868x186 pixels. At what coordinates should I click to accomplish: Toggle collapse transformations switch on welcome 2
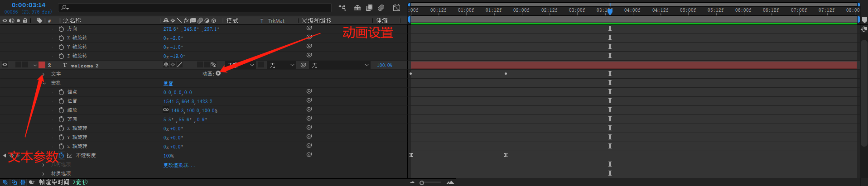pyautogui.click(x=173, y=65)
